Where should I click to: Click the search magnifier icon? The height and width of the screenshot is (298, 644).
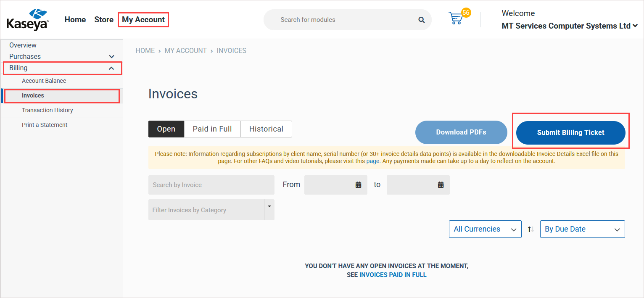[421, 20]
